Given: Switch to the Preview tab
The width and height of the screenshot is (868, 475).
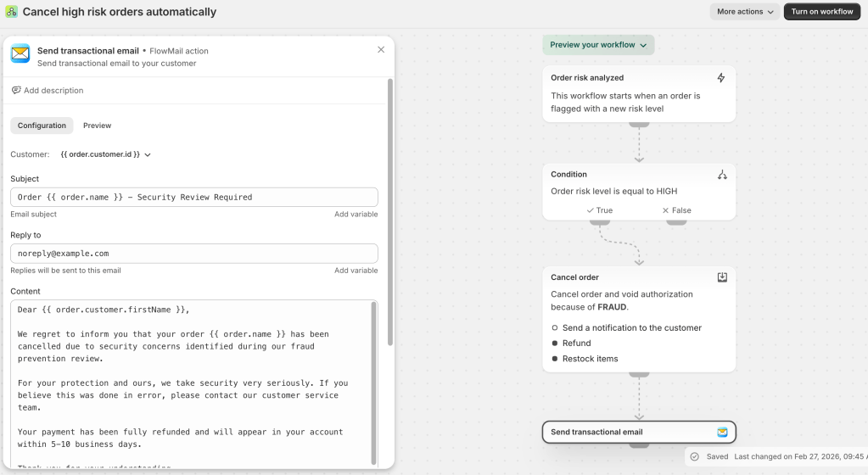Looking at the screenshot, I should [97, 126].
